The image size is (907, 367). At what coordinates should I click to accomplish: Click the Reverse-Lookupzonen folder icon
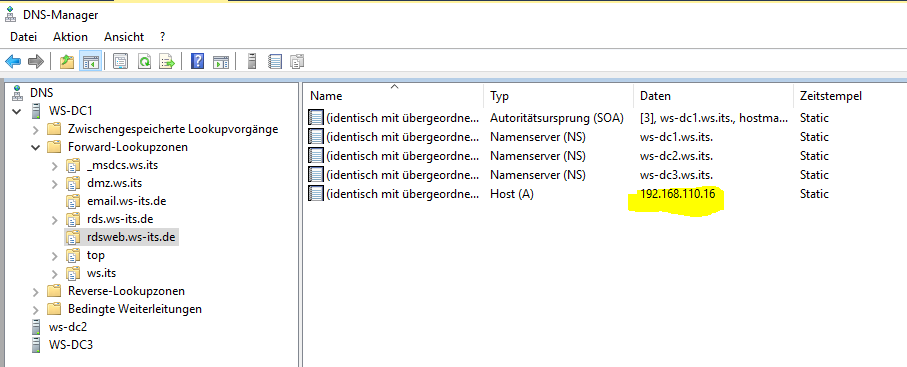54,291
